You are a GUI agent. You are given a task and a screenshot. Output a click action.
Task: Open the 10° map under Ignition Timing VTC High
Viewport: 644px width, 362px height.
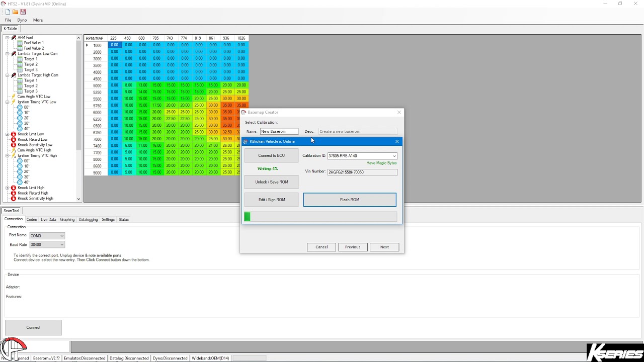tap(27, 166)
